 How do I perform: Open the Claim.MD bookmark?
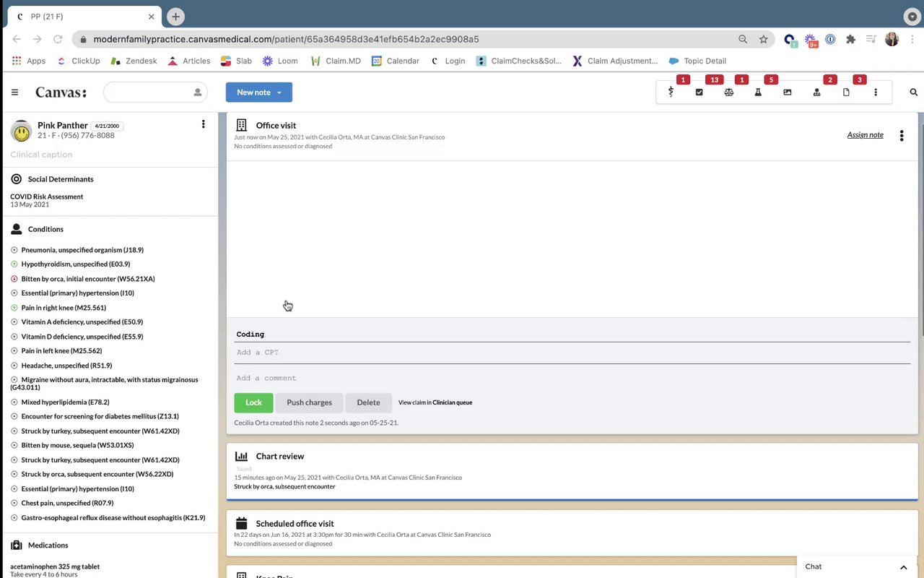[336, 61]
